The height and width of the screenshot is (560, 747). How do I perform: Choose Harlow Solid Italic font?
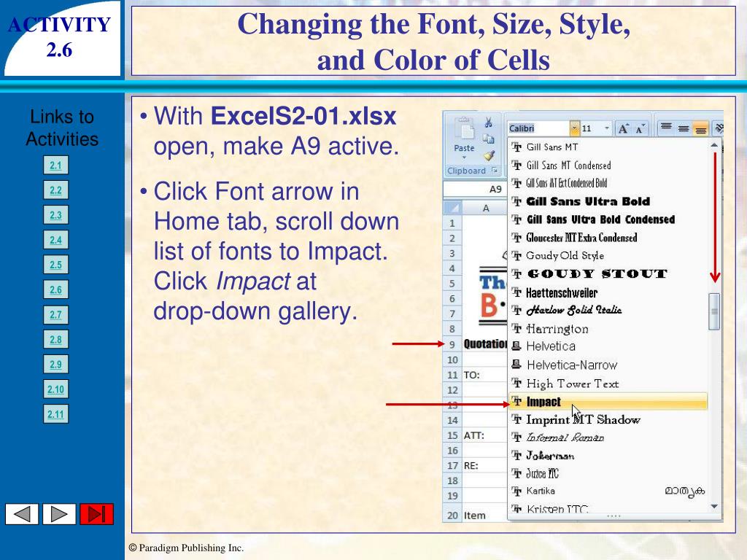(608, 311)
